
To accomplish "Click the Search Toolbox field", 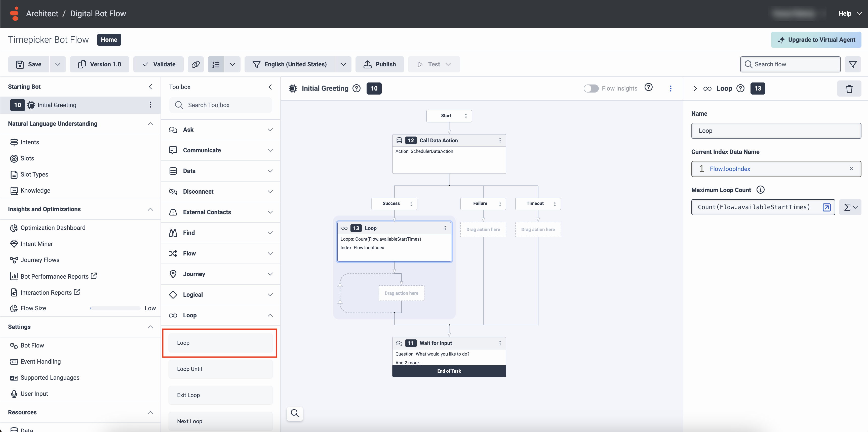I will 221,105.
